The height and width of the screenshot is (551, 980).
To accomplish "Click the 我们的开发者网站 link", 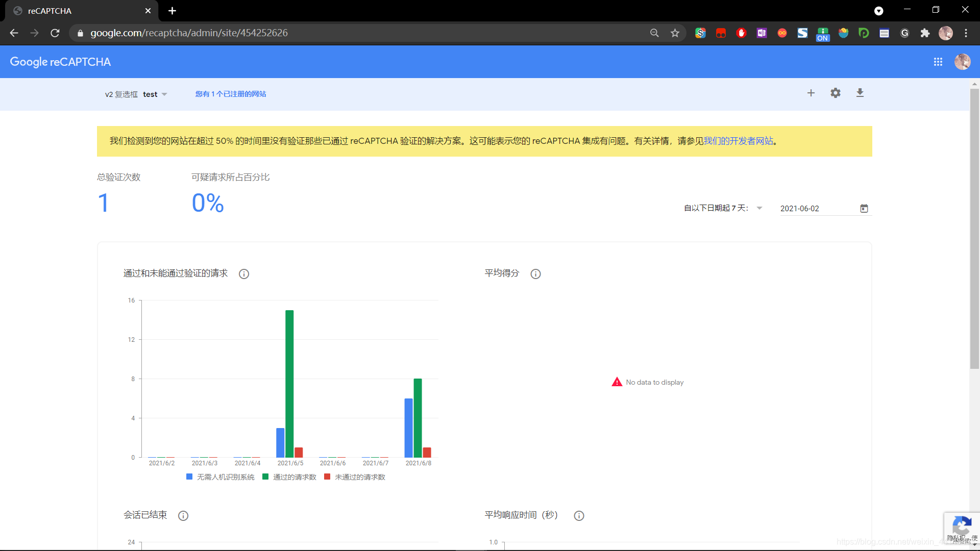I will (x=738, y=141).
